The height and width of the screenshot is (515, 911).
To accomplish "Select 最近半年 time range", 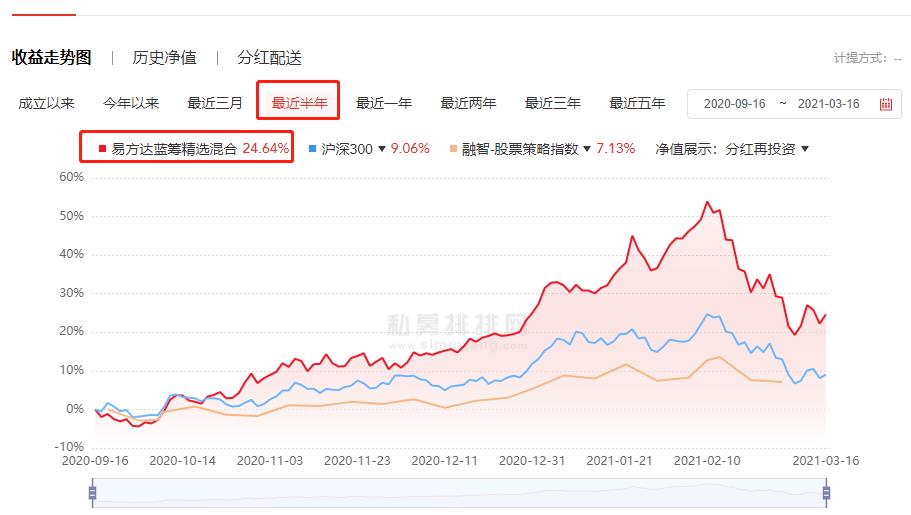I will [299, 103].
